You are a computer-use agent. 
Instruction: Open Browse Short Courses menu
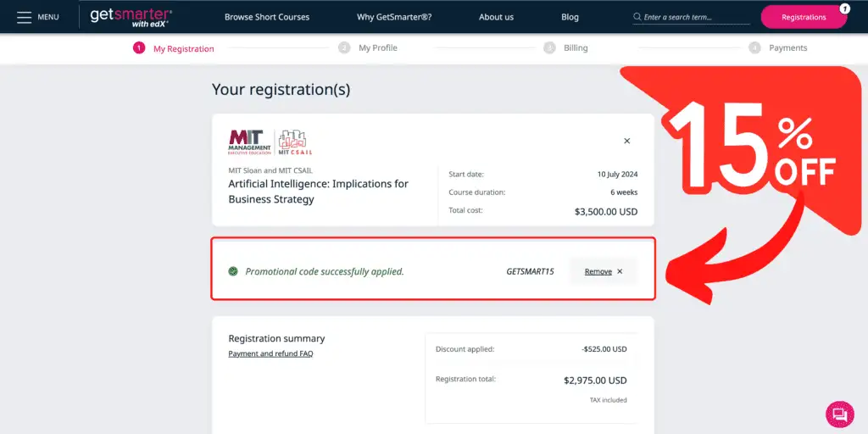point(267,17)
